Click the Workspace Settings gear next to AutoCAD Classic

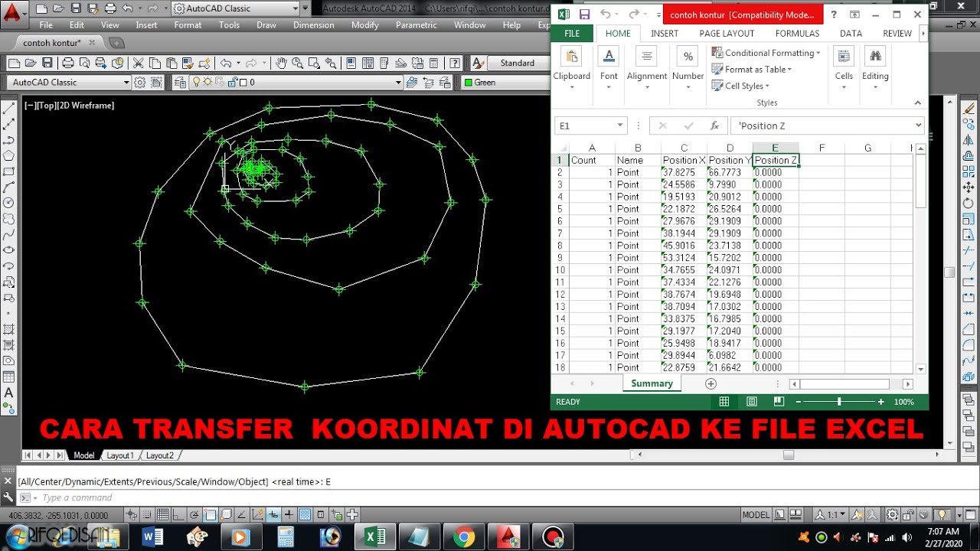[x=140, y=82]
